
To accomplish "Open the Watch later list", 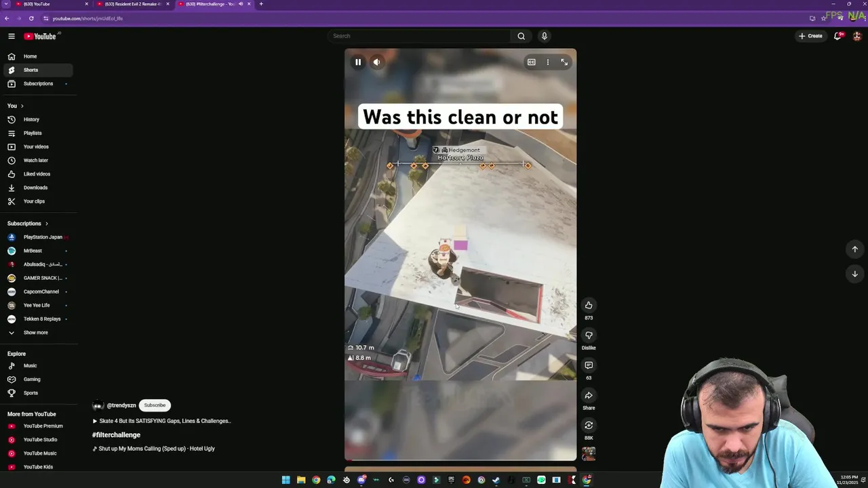I will coord(37,160).
